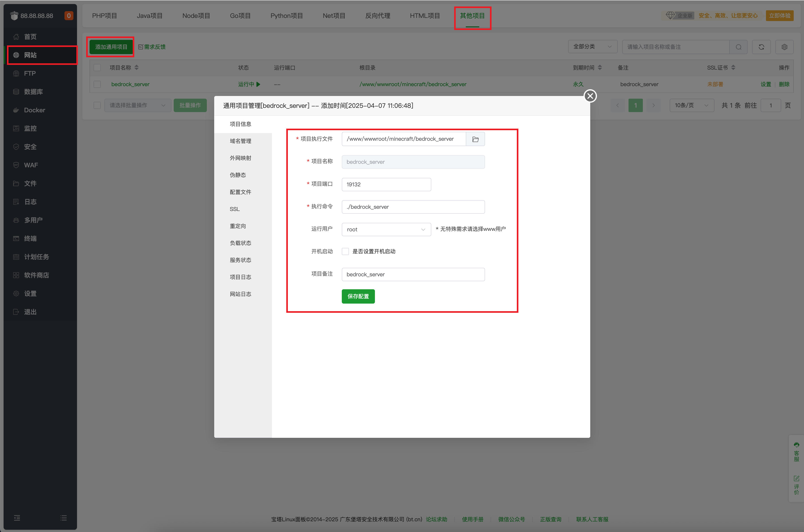Switch to the Go项目 tab
804x532 pixels.
tap(240, 16)
